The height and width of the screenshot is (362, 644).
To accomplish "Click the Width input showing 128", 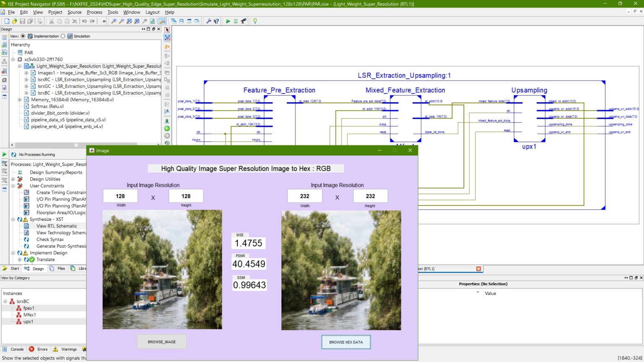I will click(x=120, y=196).
